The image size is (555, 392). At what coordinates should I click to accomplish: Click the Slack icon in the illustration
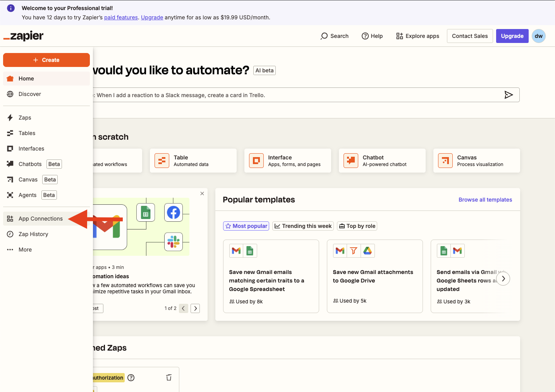pos(174,242)
